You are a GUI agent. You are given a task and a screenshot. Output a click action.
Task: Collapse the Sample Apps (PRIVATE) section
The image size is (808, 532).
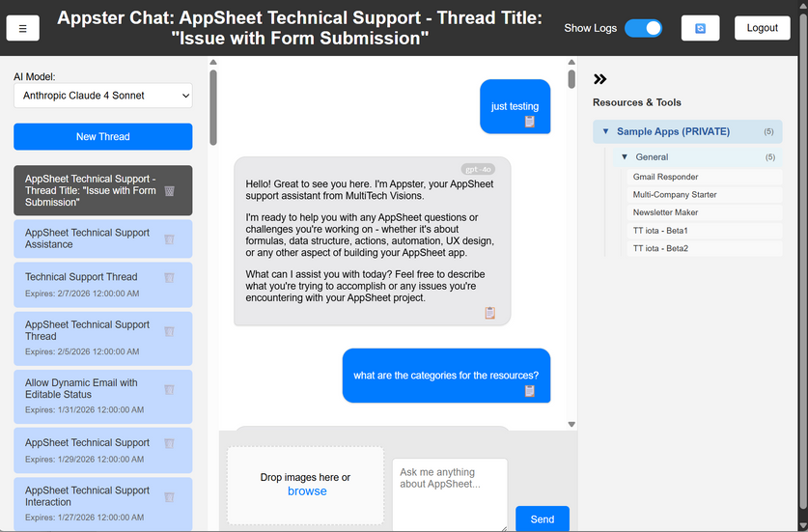687,131
